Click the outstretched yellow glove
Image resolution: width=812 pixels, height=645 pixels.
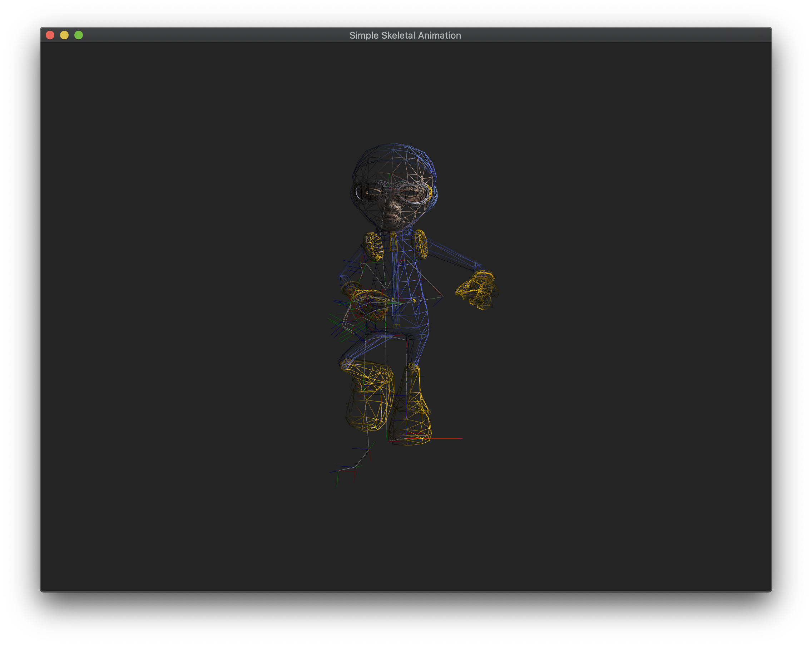click(x=477, y=290)
